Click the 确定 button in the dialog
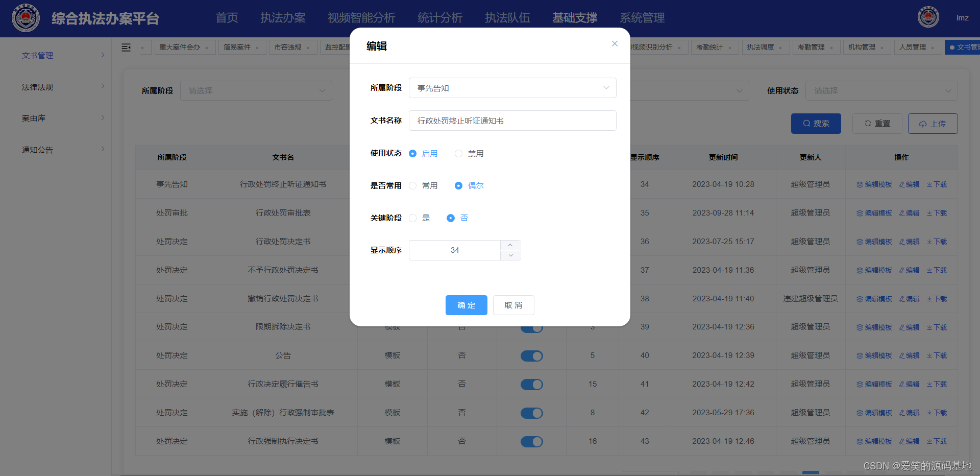The width and height of the screenshot is (980, 476). point(467,305)
